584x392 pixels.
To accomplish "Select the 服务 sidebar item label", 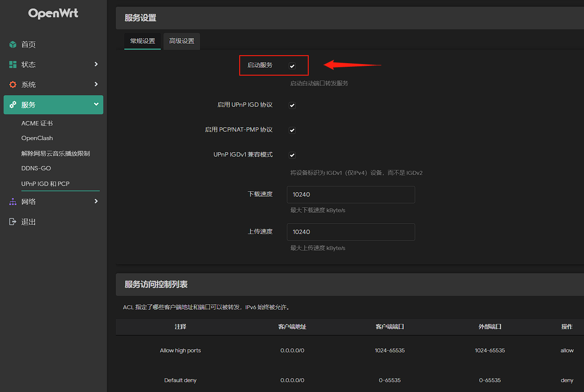I will 29,105.
